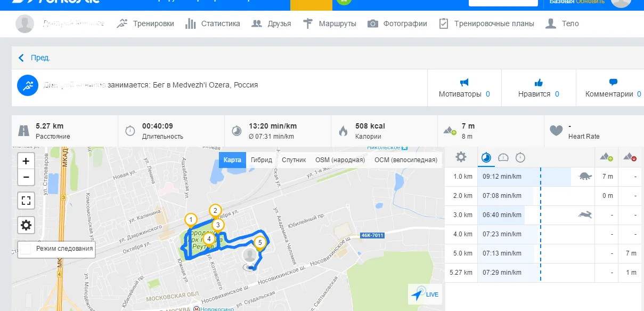Zoom out the map with minus button
644x311 pixels.
click(x=26, y=177)
